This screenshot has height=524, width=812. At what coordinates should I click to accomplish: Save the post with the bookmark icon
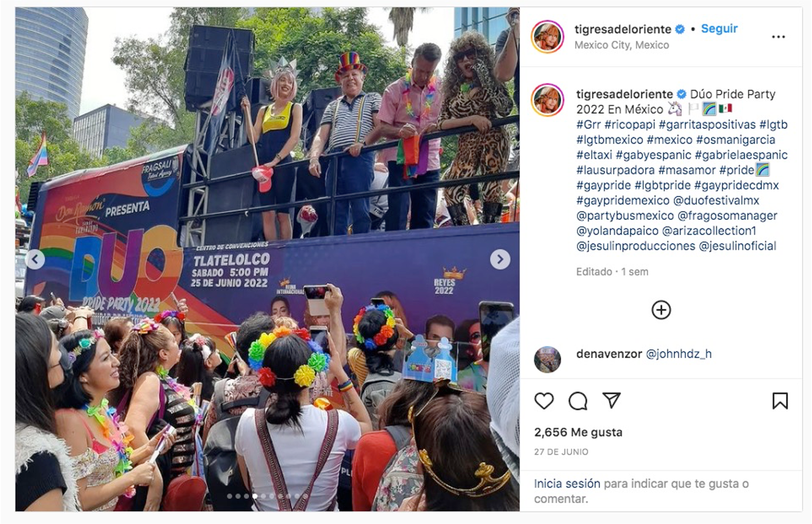pos(780,401)
